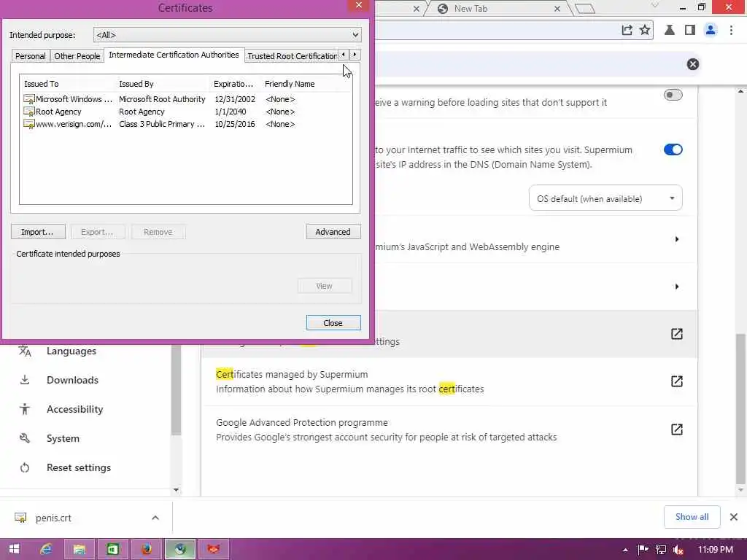This screenshot has width=747, height=560.
Task: Select Intermediate Certification Authorities tab
Action: click(x=174, y=55)
